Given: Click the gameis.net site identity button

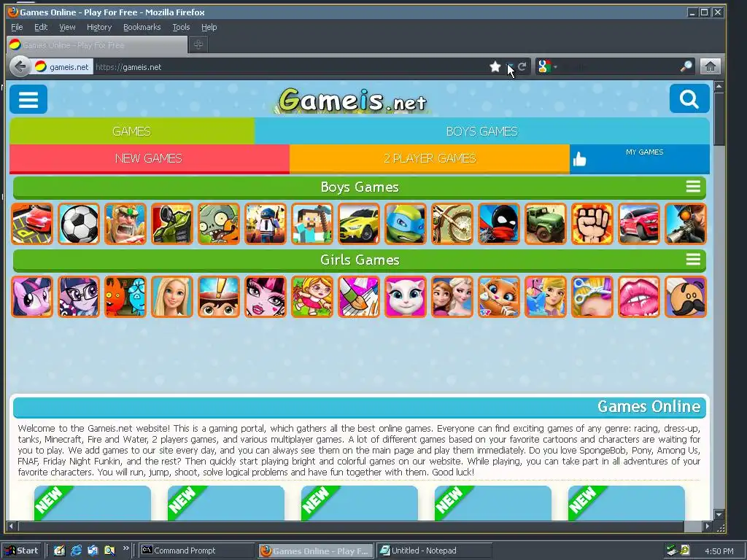Looking at the screenshot, I should point(63,67).
